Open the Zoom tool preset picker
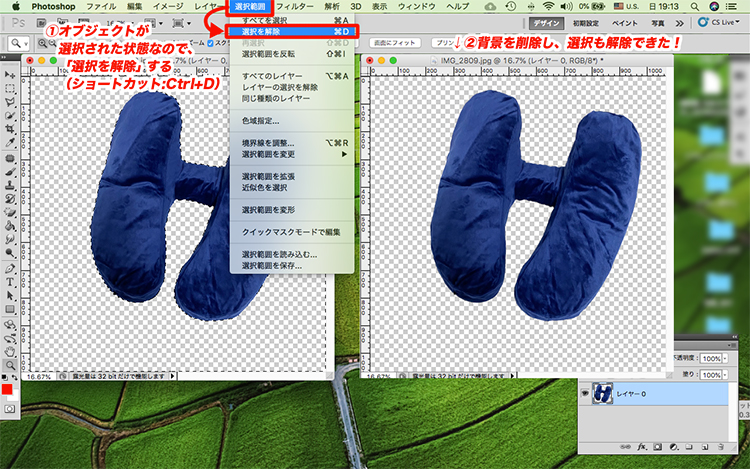 tap(18, 44)
